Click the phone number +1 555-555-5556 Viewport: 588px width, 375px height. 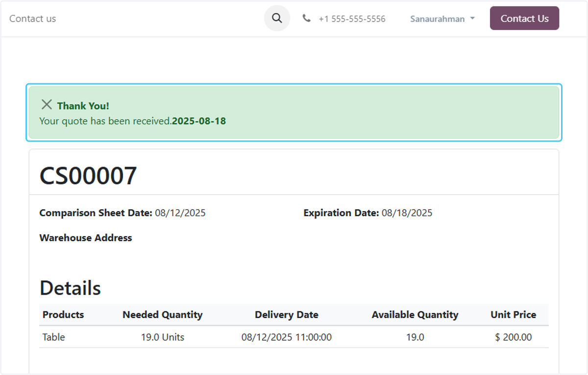coord(352,19)
